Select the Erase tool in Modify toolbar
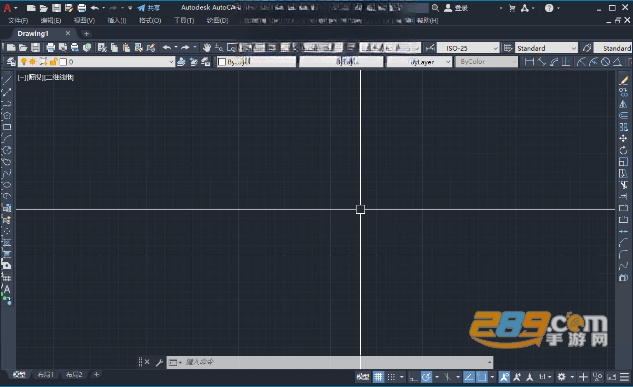633x387 pixels. click(x=623, y=81)
